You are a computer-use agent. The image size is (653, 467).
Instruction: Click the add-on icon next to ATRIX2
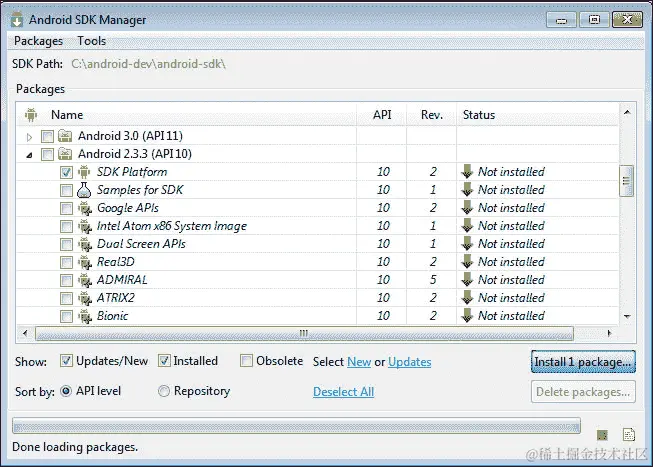click(85, 298)
